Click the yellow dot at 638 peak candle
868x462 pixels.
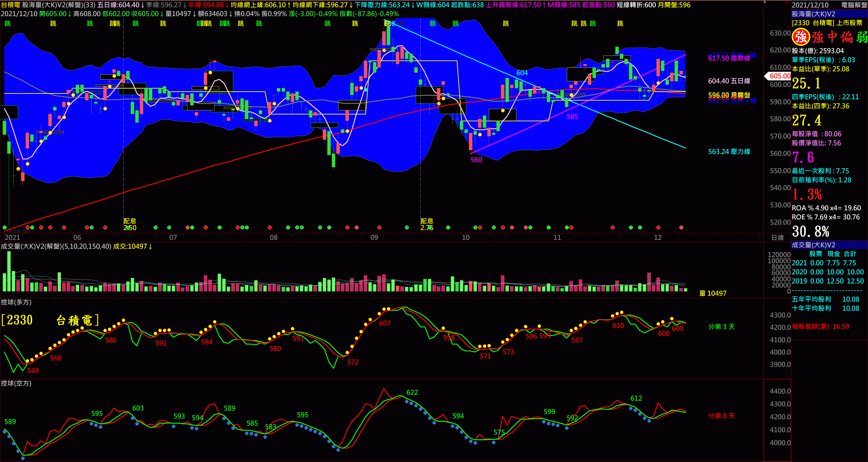click(384, 50)
